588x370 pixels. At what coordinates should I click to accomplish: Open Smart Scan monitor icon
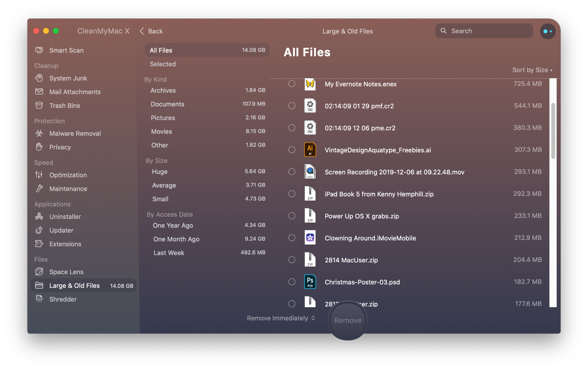point(39,50)
